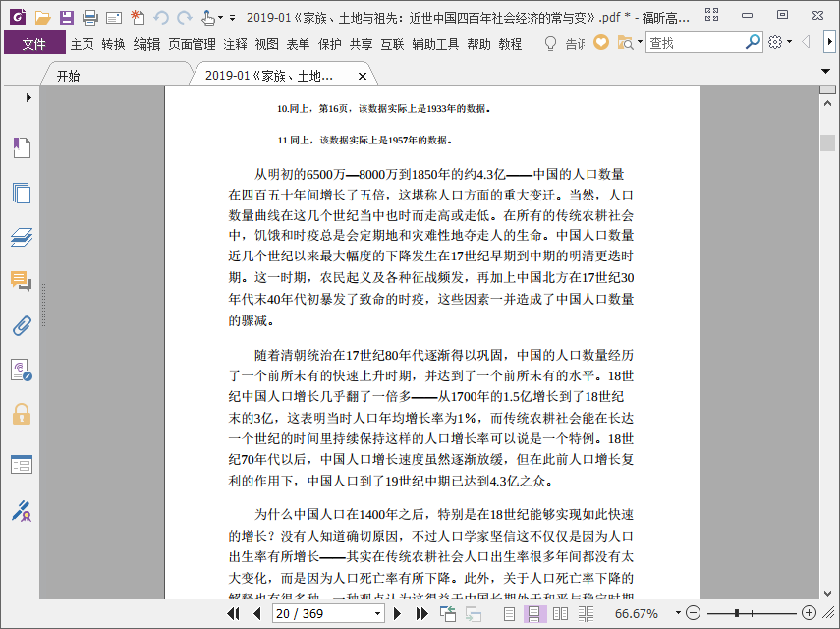
Task: Zoom out with the minus button
Action: click(693, 613)
